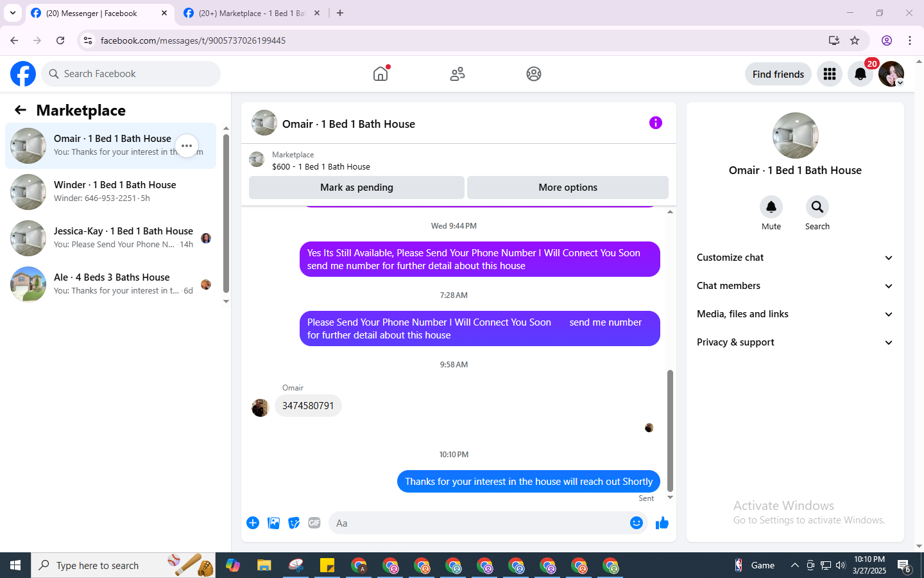Click the 'Thanks for your interest' message

[x=529, y=482]
